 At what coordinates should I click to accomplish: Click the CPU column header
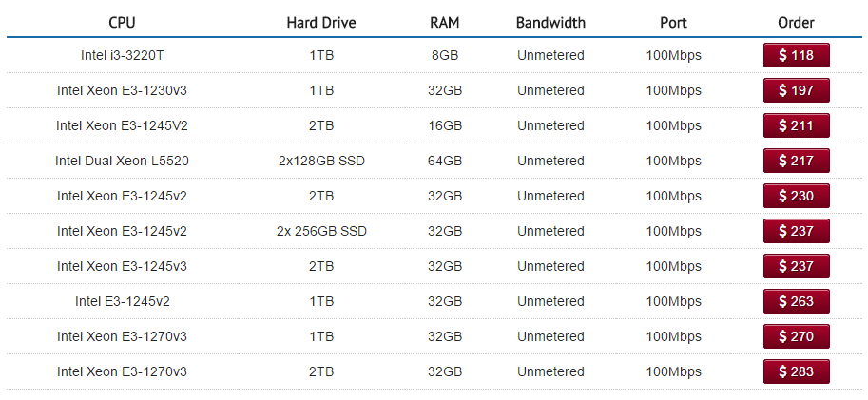(x=122, y=23)
